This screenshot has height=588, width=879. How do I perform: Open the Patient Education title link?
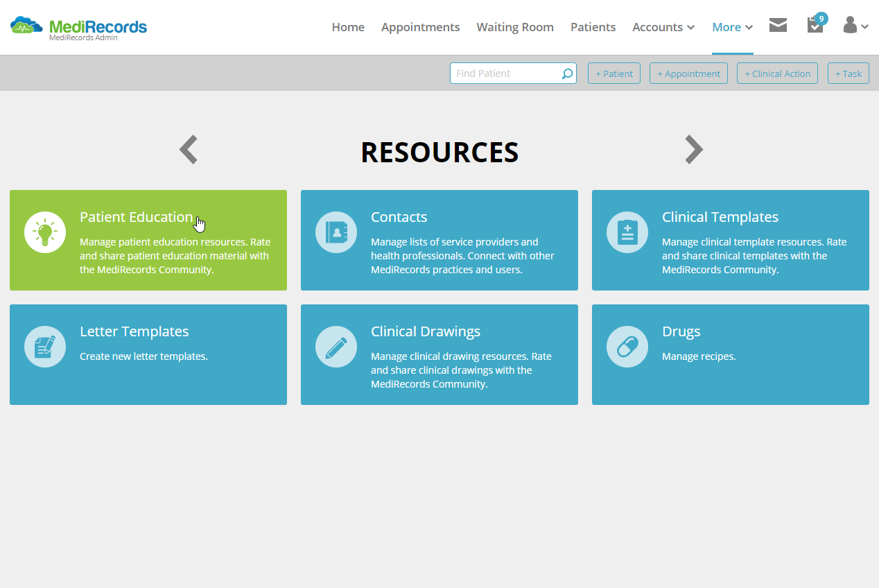coord(137,217)
